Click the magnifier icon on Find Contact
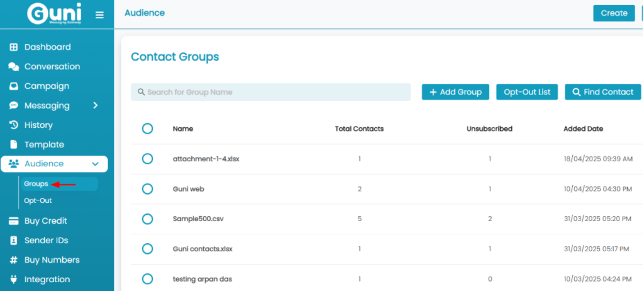Screen dimensions: 644x291 576,92
